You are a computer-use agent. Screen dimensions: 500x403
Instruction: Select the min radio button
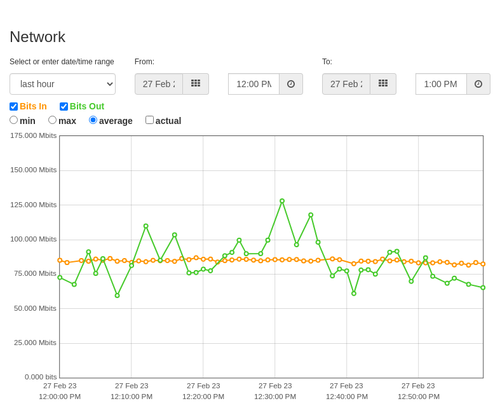13,120
